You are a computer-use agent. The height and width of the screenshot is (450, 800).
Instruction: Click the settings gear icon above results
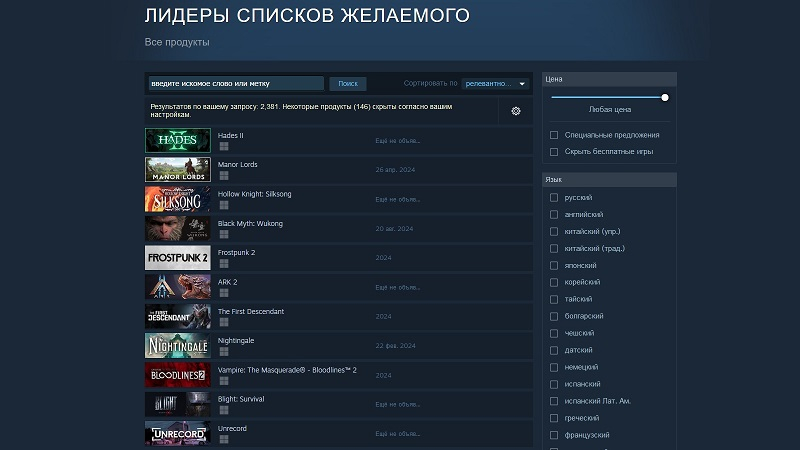click(x=516, y=111)
